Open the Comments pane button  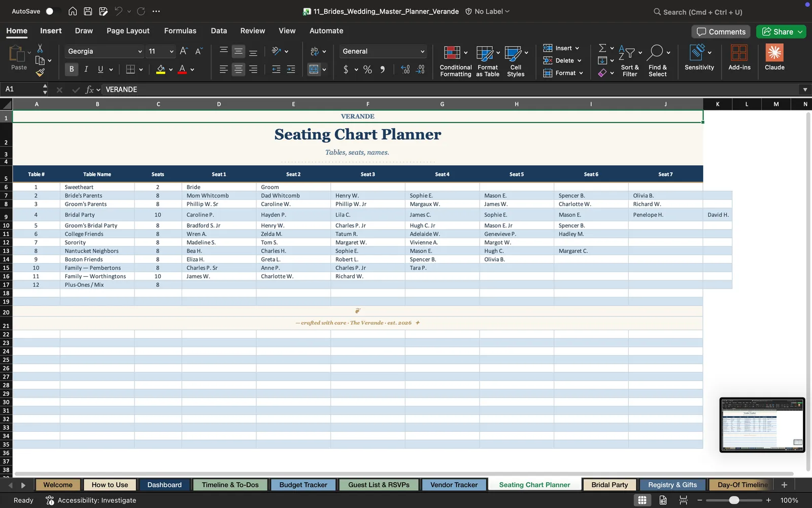[x=721, y=31]
